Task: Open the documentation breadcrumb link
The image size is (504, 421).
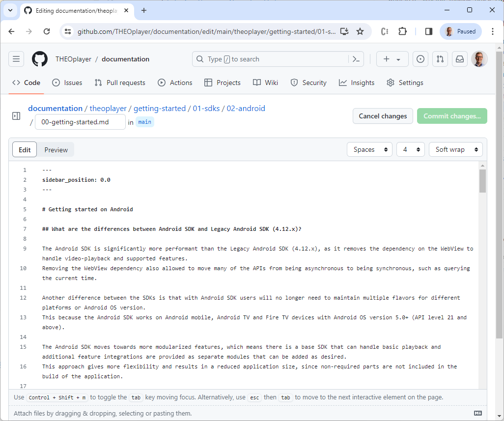Action: [56, 108]
